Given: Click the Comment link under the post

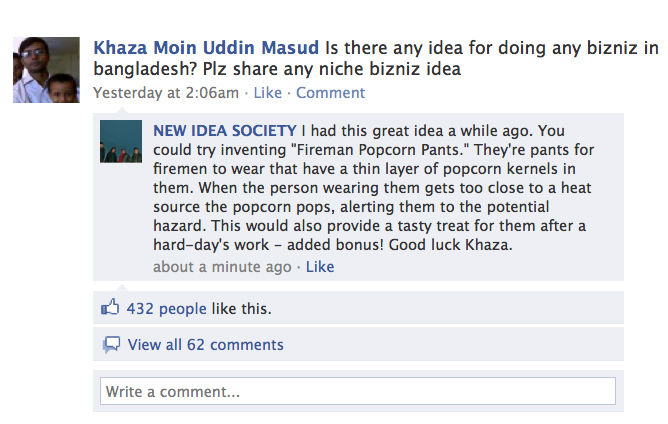Looking at the screenshot, I should pos(330,93).
